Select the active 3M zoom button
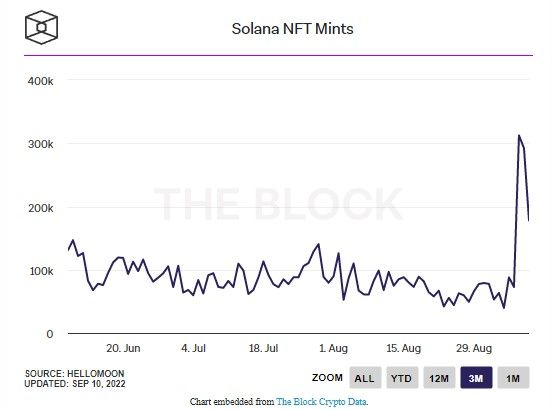The image size is (552, 410). point(476,378)
